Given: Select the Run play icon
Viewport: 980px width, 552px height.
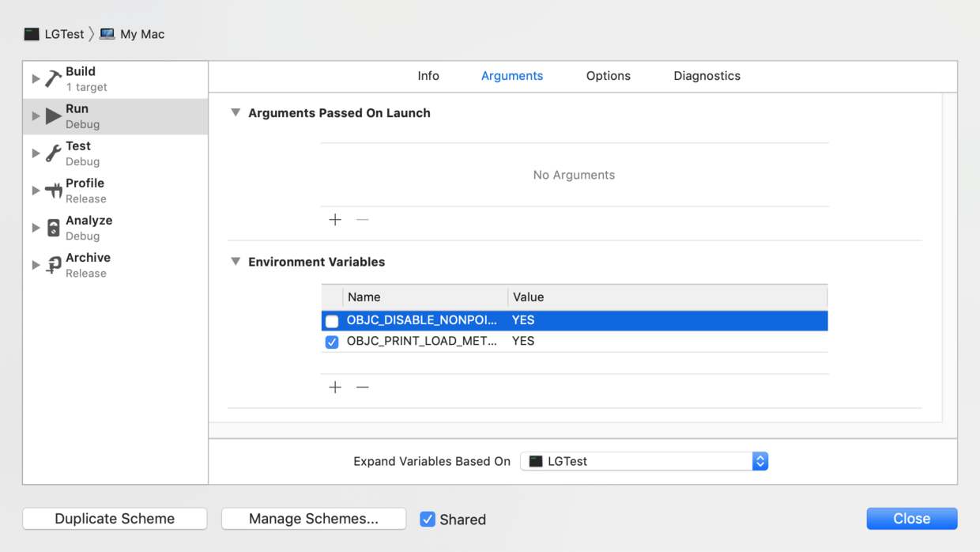Looking at the screenshot, I should click(53, 116).
